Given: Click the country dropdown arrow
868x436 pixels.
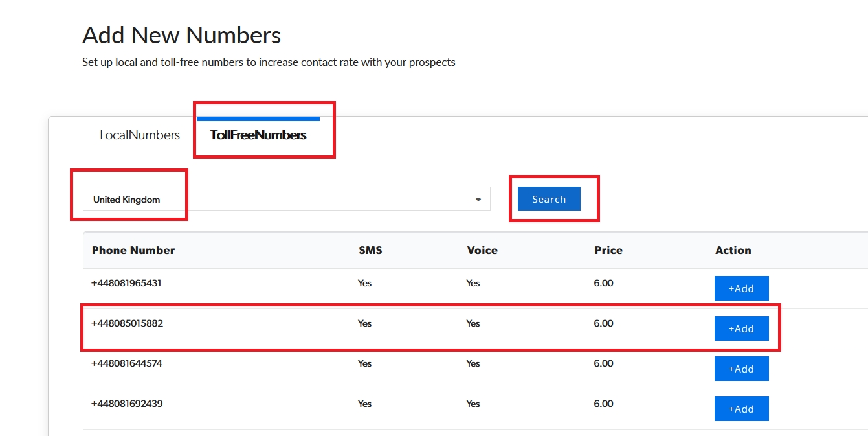Looking at the screenshot, I should coord(478,200).
